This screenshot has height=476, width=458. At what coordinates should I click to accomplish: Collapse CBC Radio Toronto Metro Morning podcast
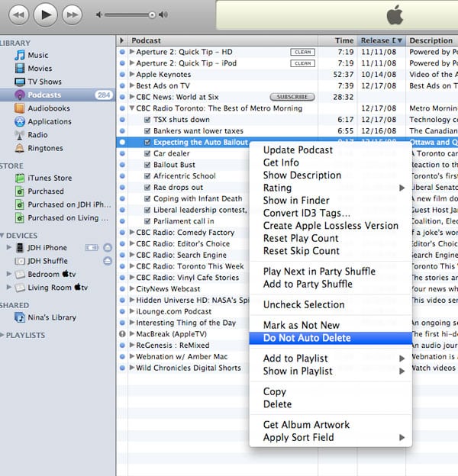pyautogui.click(x=132, y=108)
